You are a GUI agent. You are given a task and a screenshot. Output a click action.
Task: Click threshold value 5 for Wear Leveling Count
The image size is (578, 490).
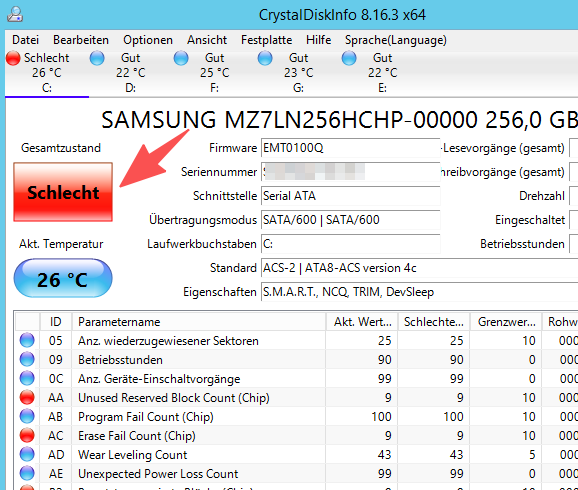[x=532, y=455]
